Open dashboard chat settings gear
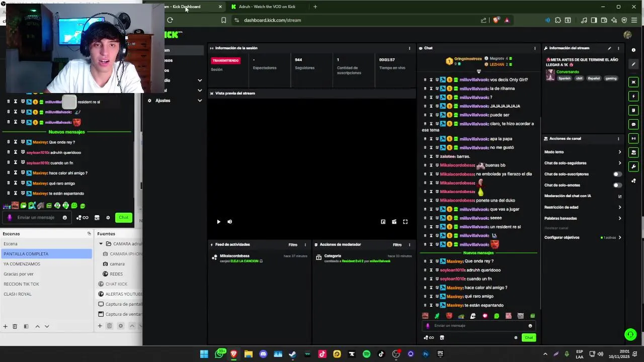644x362 pixels. [516, 338]
